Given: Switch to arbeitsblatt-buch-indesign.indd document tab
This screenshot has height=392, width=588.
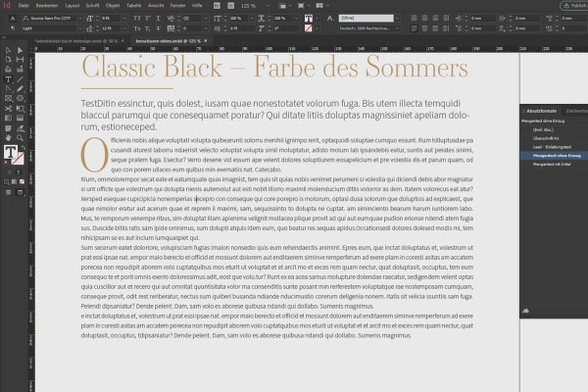Looking at the screenshot, I should click(76, 41).
